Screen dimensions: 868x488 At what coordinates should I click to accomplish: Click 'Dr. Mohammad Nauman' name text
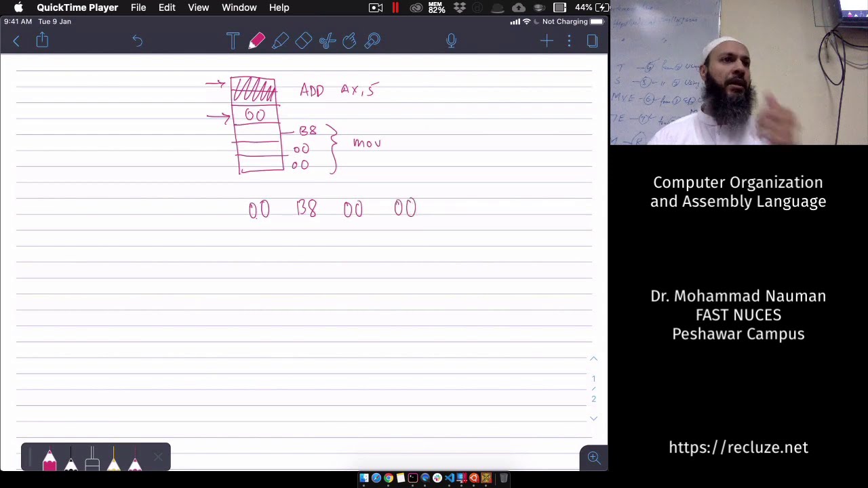coord(738,296)
